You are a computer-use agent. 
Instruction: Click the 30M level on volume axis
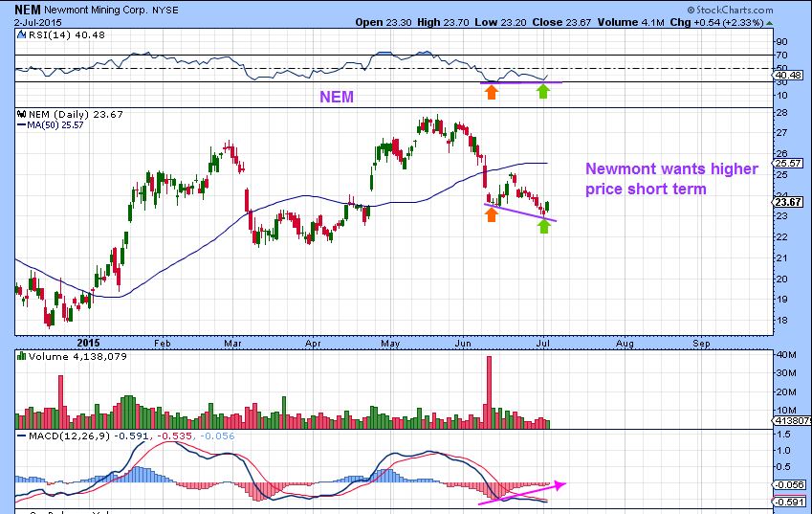786,373
